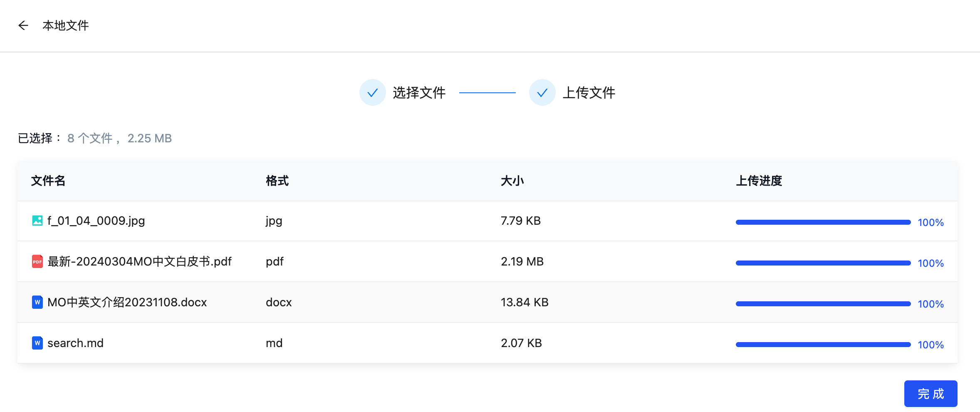Select the file name f_01_04_0009.jpg
This screenshot has height=412, width=980.
coord(96,221)
